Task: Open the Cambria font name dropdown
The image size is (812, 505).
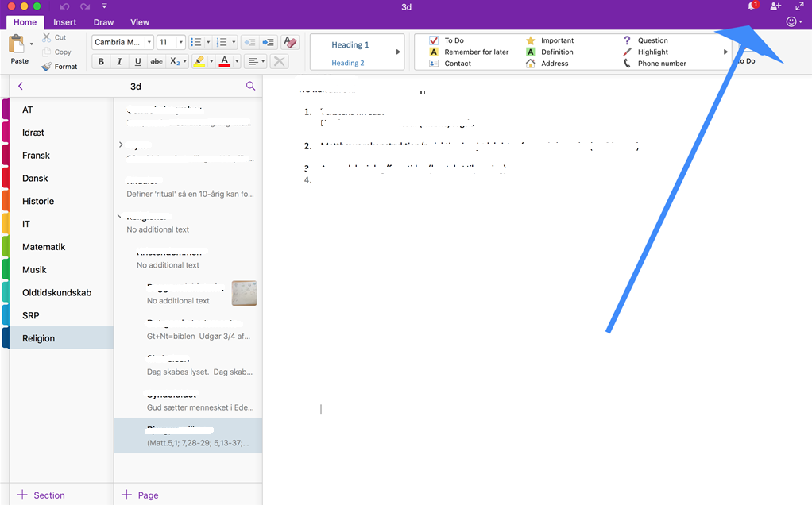Action: click(149, 42)
